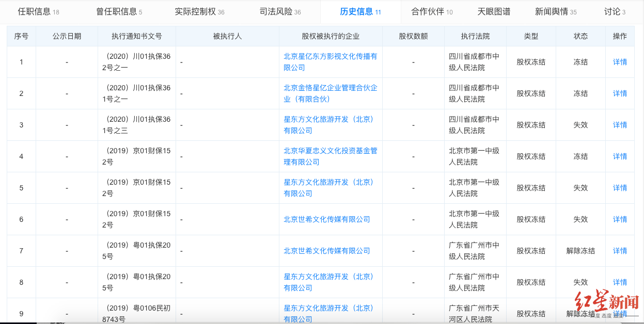Select 解除冻结 status in row 7
Screen dimensions: 644x324
coord(580,251)
